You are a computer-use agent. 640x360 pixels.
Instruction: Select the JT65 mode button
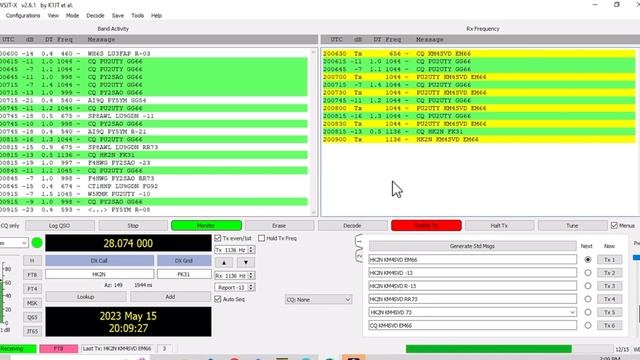click(x=32, y=331)
